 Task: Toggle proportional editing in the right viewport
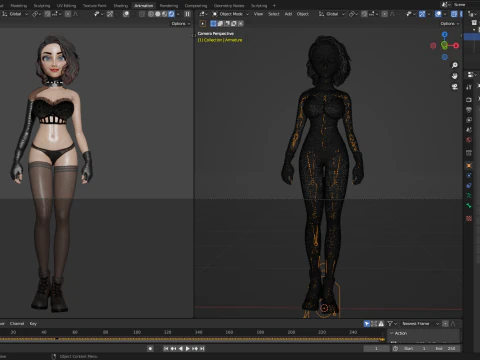[385, 14]
